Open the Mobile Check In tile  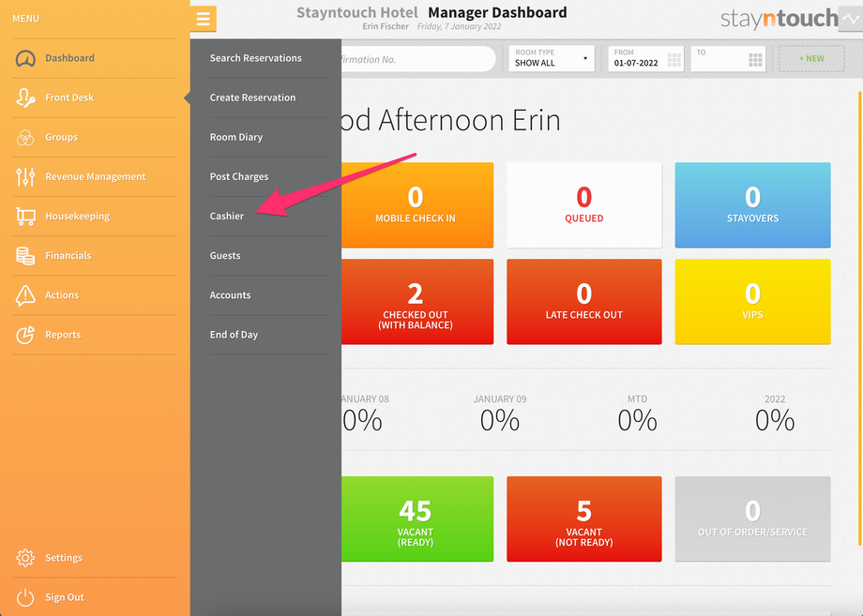point(417,205)
